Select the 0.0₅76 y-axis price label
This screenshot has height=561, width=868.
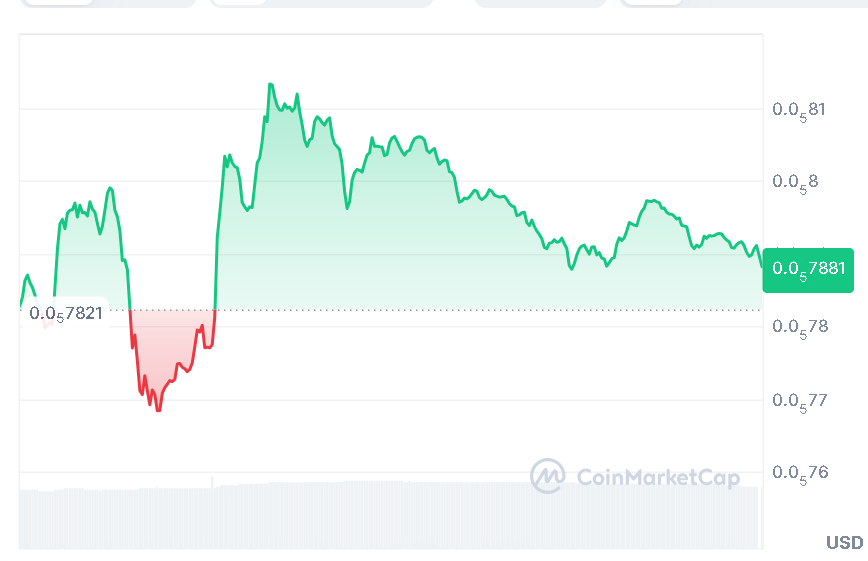tap(799, 473)
